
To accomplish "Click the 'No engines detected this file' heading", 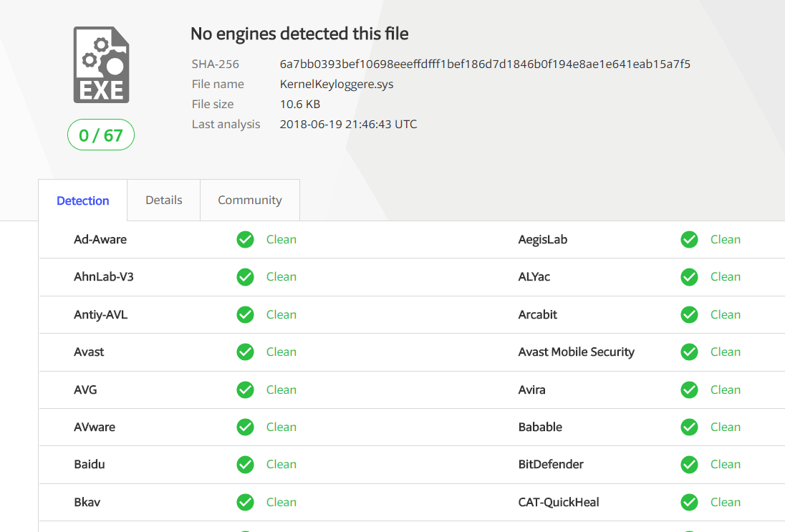I will 299,34.
